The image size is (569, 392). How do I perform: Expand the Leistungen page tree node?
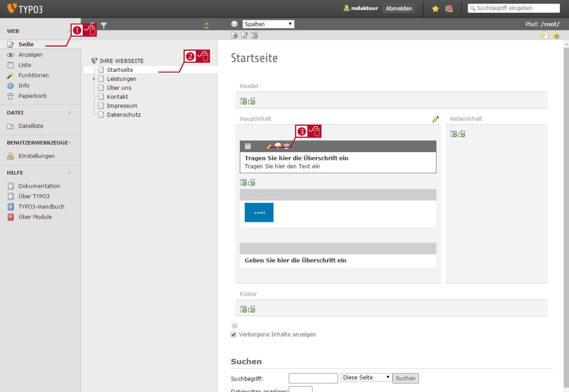coord(94,79)
